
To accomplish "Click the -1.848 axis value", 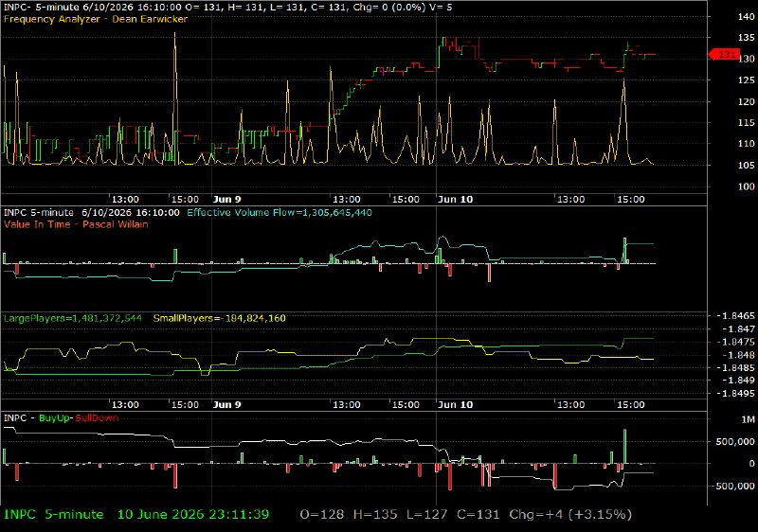I will 738,355.
